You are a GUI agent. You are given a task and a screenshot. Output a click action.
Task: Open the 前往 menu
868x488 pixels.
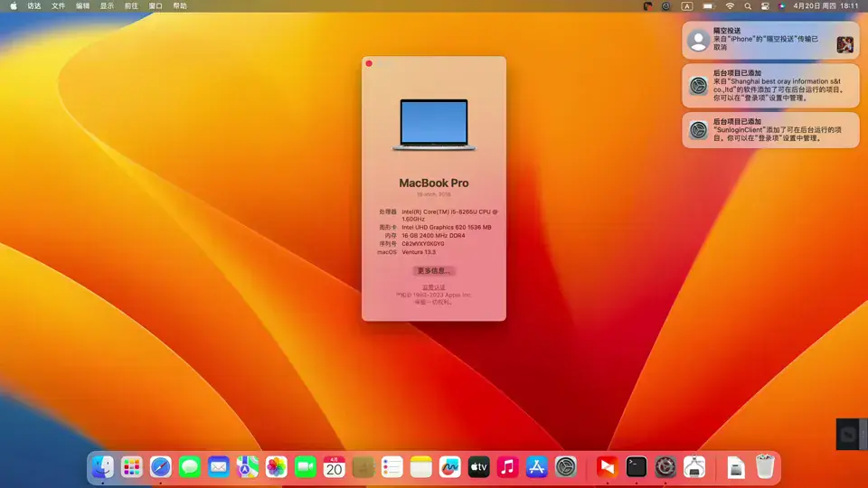131,6
